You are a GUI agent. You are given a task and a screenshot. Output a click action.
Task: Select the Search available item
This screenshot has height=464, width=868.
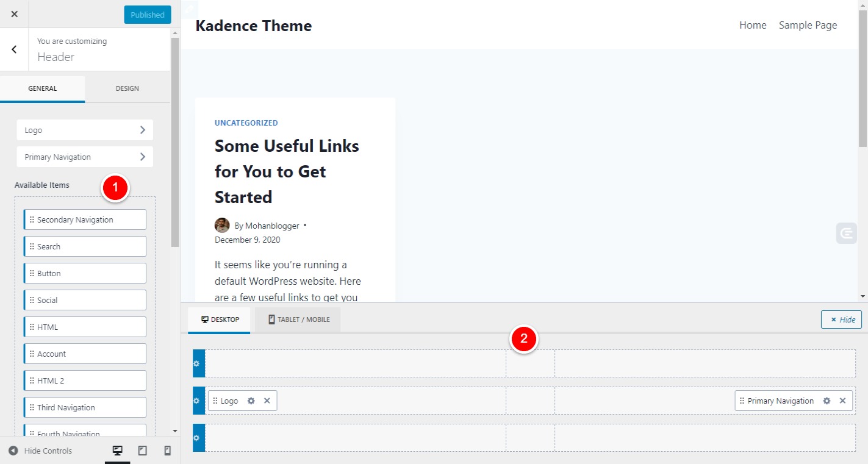[85, 246]
